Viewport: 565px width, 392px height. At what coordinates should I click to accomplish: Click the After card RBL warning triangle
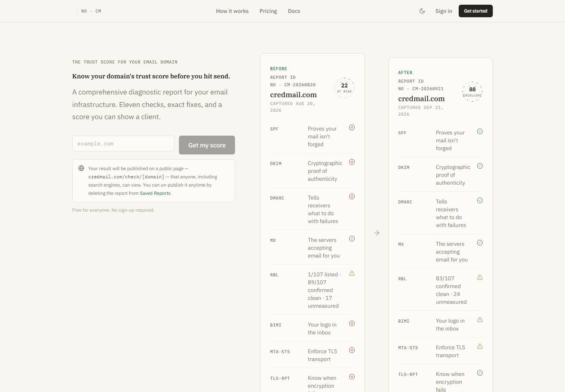pos(480,277)
